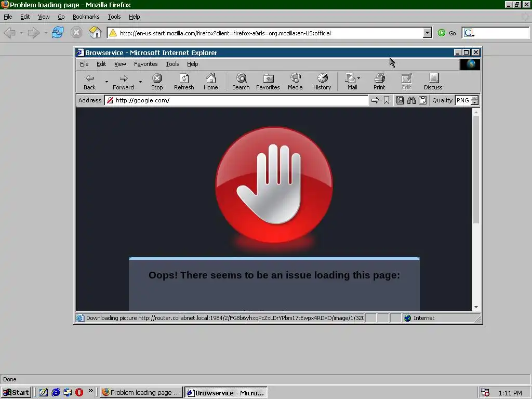Viewport: 532px width, 399px height.
Task: Click Firefox Home button
Action: coord(96,33)
